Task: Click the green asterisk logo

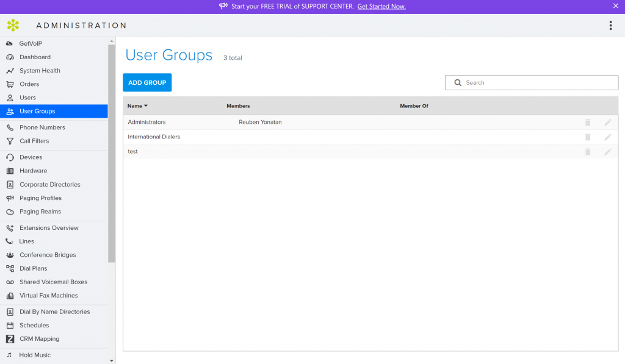Action: 13,25
